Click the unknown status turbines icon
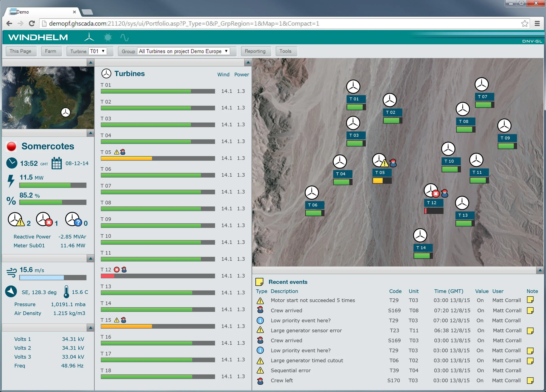This screenshot has height=392, width=546. click(73, 219)
